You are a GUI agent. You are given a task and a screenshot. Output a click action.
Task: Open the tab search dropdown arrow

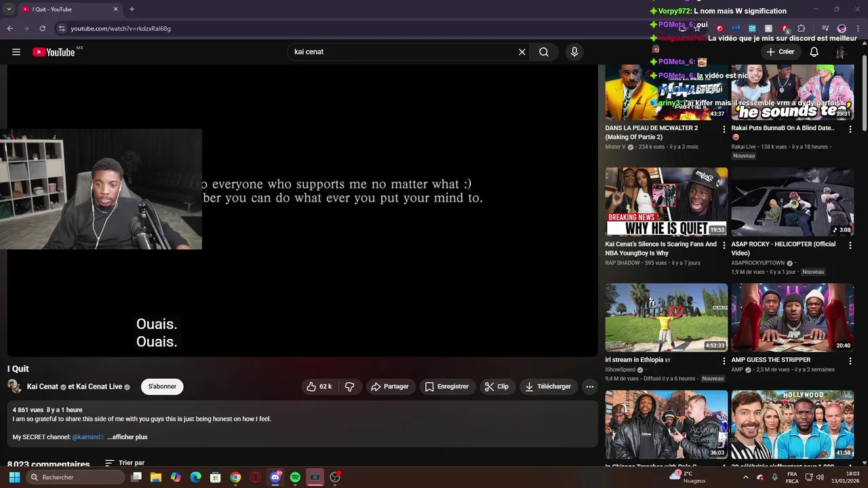tap(9, 9)
